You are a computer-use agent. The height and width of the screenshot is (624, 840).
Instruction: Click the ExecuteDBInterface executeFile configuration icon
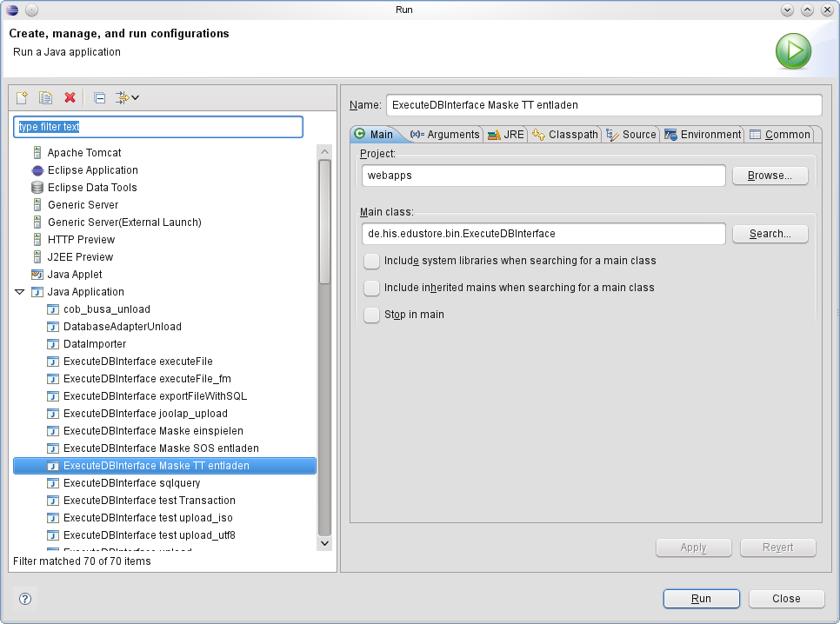[x=52, y=362]
